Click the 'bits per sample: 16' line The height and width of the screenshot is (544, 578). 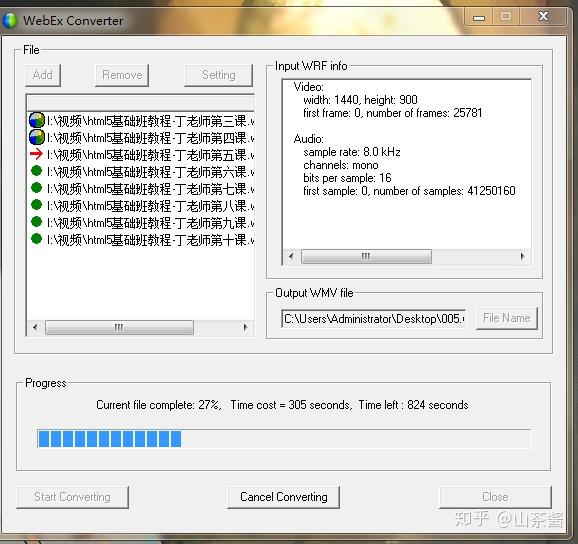coord(347,178)
